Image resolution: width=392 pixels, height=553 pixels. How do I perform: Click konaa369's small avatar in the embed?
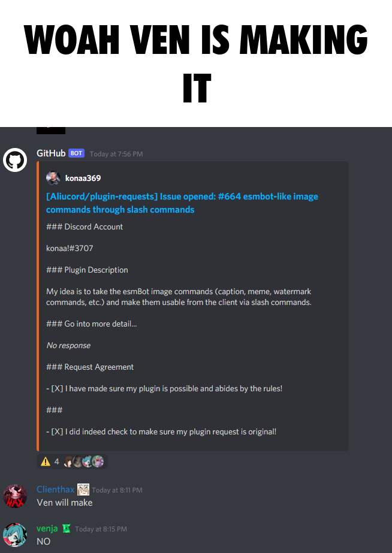click(53, 178)
